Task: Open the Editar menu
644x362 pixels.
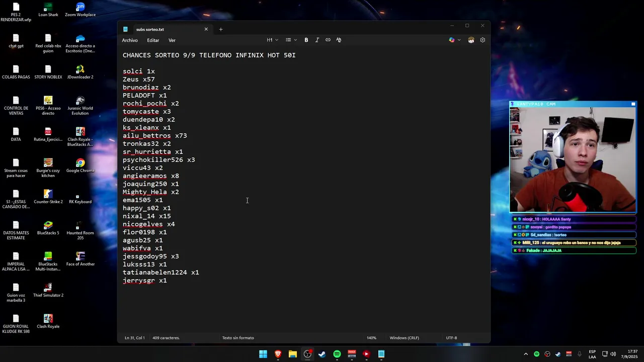Action: (x=153, y=40)
